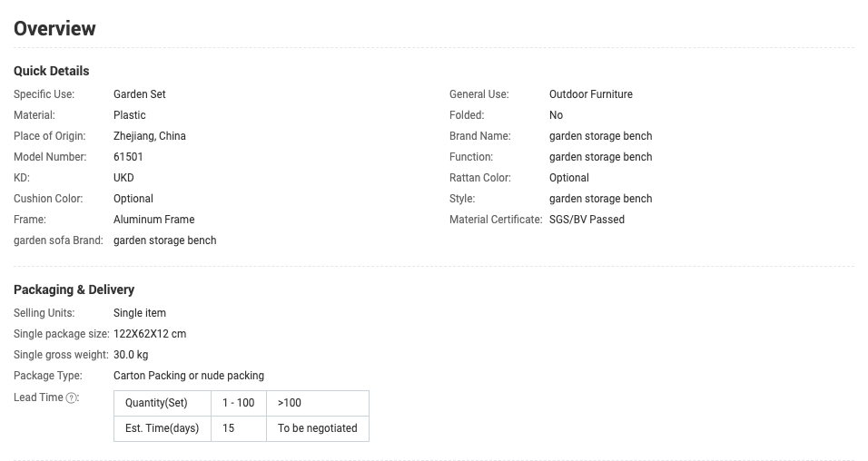Select the model number 61501

[x=128, y=157]
